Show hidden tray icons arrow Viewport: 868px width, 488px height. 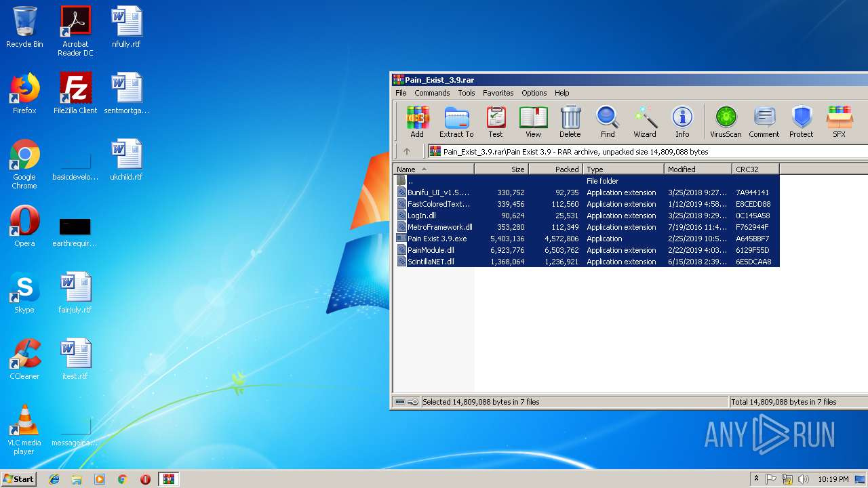click(x=755, y=479)
